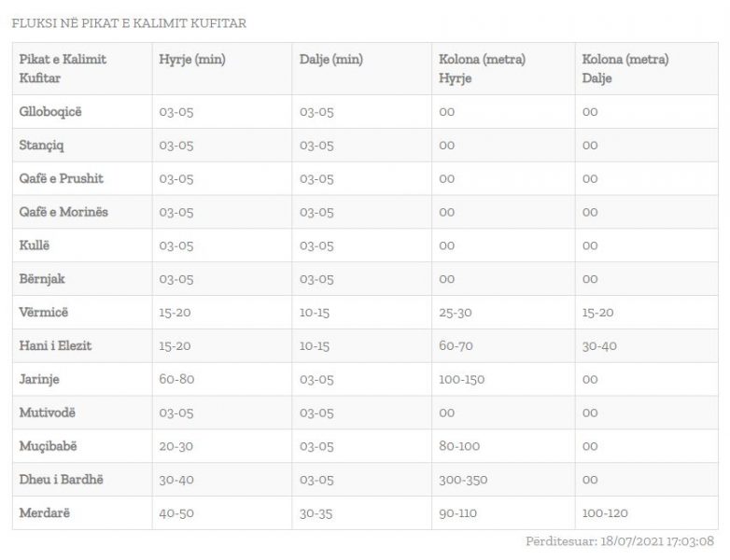Click the Stançiq border point name
The height and width of the screenshot is (560, 730).
coord(41,146)
